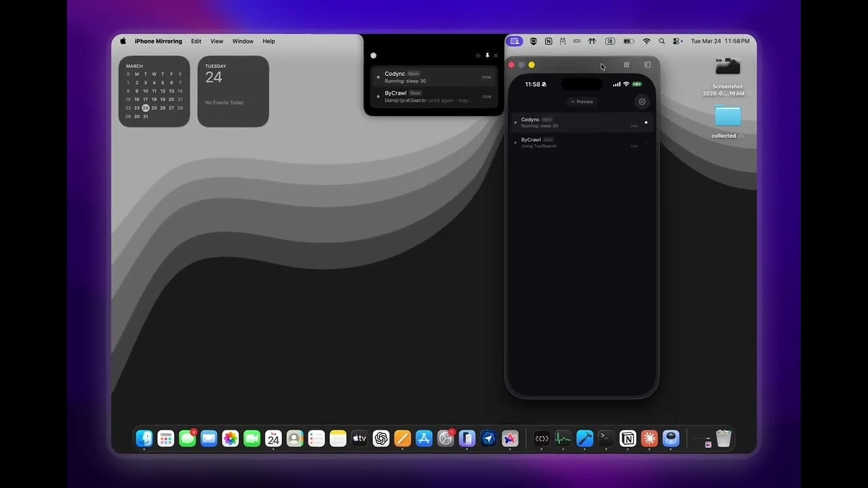Open Calendar icon in the Dock

(x=273, y=439)
